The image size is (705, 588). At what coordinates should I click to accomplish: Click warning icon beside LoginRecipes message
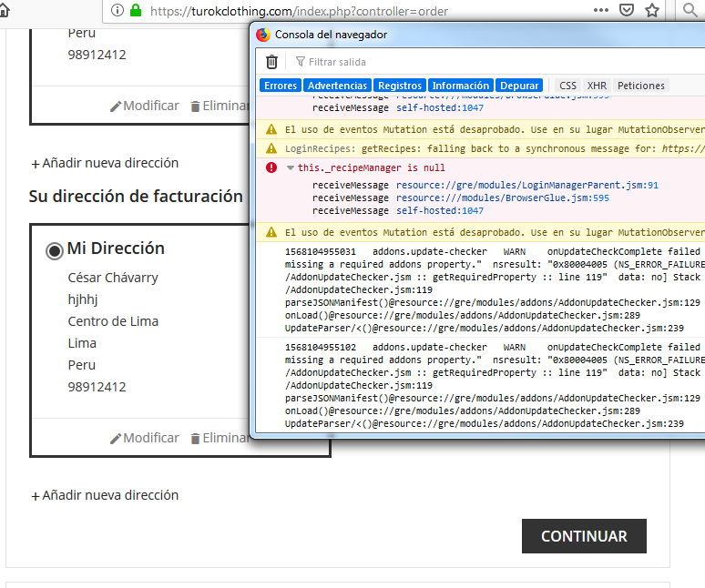271,148
